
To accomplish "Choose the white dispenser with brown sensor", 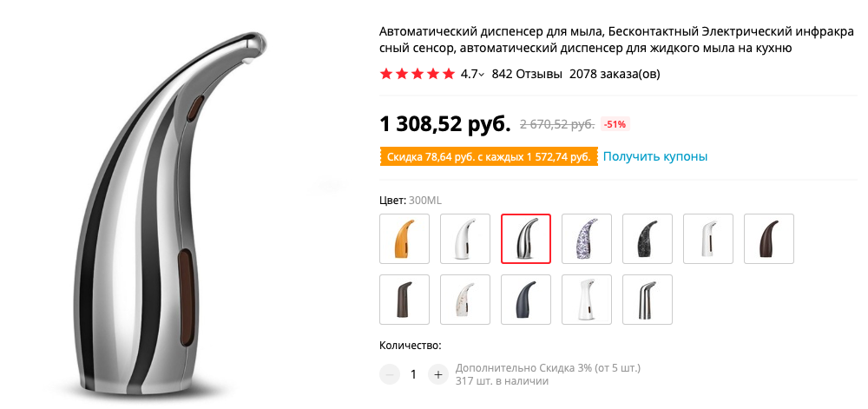I will click(708, 239).
